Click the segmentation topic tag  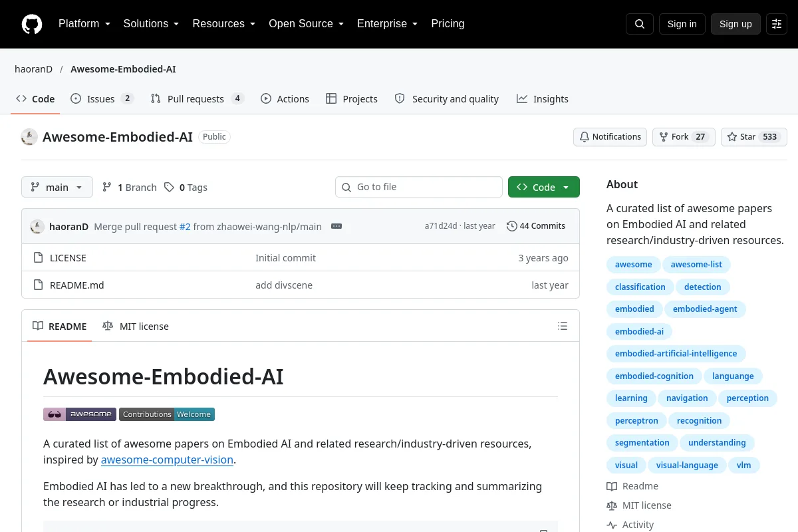(642, 443)
